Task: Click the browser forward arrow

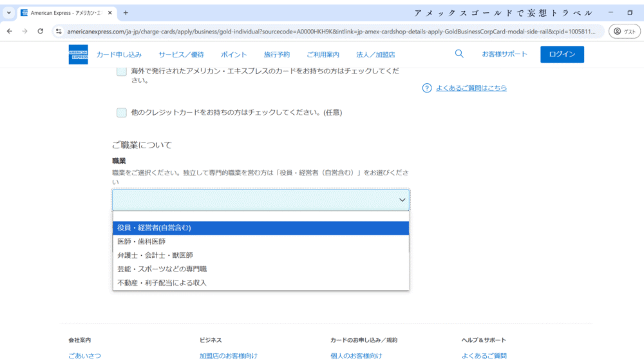Action: click(x=24, y=31)
